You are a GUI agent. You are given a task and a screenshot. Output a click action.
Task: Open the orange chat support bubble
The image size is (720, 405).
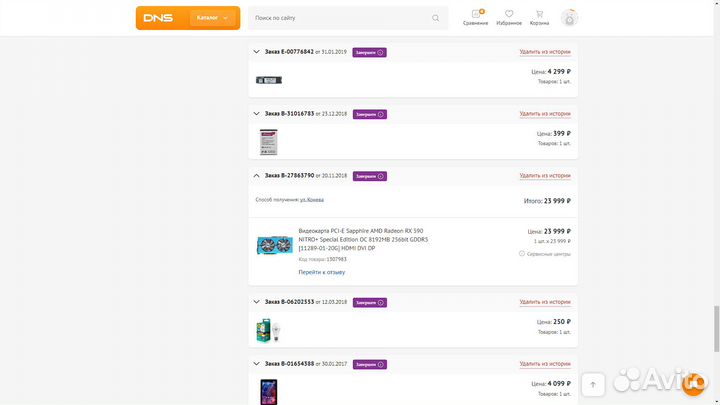[694, 384]
